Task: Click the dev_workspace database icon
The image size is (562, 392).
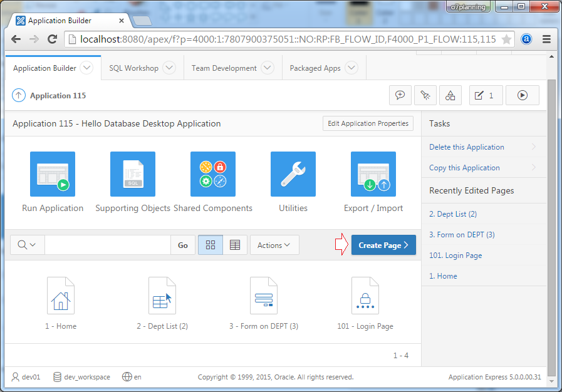Action: coord(57,377)
